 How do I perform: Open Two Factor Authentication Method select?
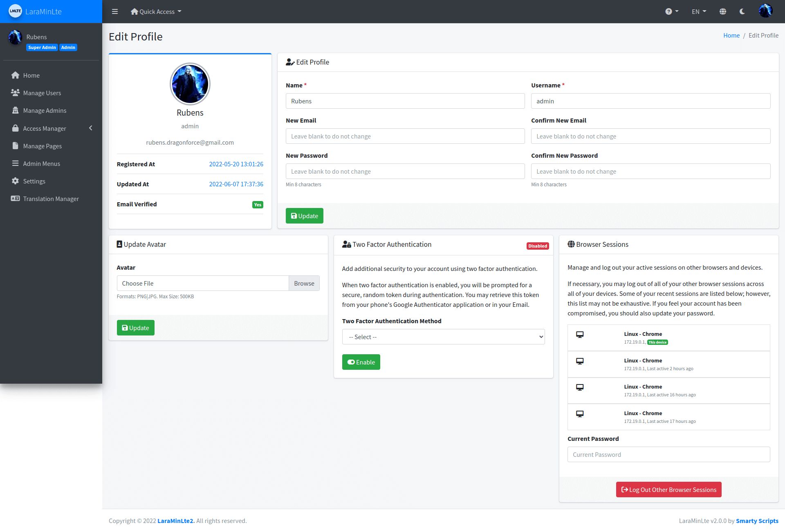pyautogui.click(x=443, y=337)
